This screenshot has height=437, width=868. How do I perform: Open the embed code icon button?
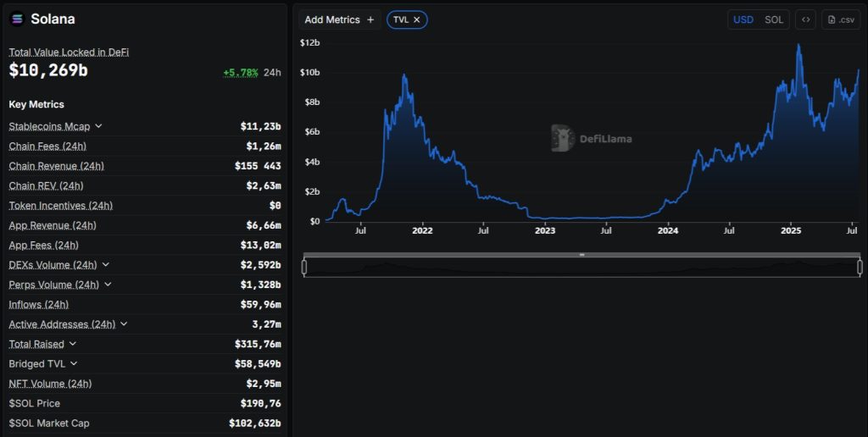(x=805, y=20)
